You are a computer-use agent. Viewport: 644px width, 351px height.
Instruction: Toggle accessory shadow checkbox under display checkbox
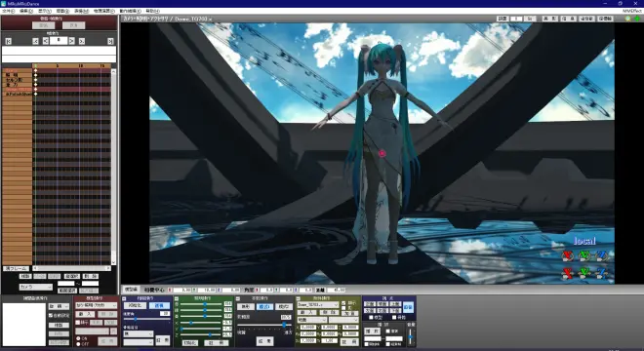point(343,308)
